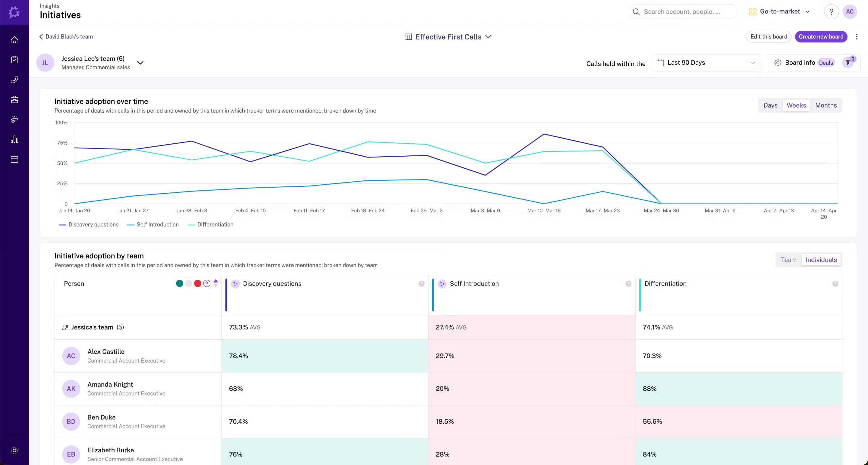Open the calendar icon in sidebar
Viewport: 868px width, 465px height.
(x=14, y=159)
